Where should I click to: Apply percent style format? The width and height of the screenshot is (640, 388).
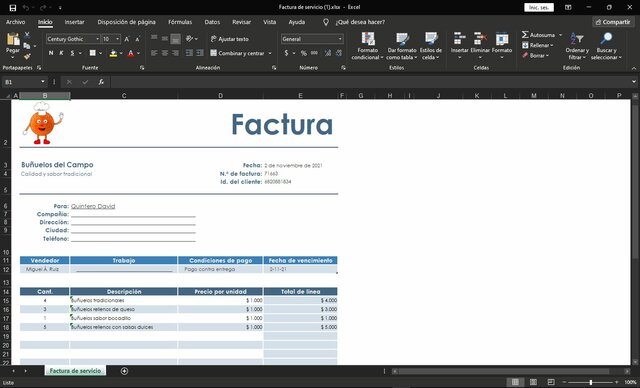304,53
